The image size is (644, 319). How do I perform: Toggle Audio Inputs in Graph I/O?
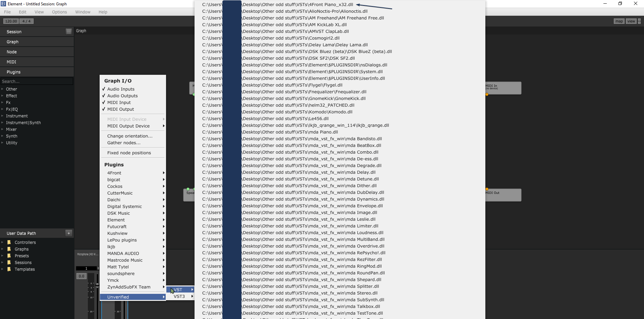[x=133, y=89]
